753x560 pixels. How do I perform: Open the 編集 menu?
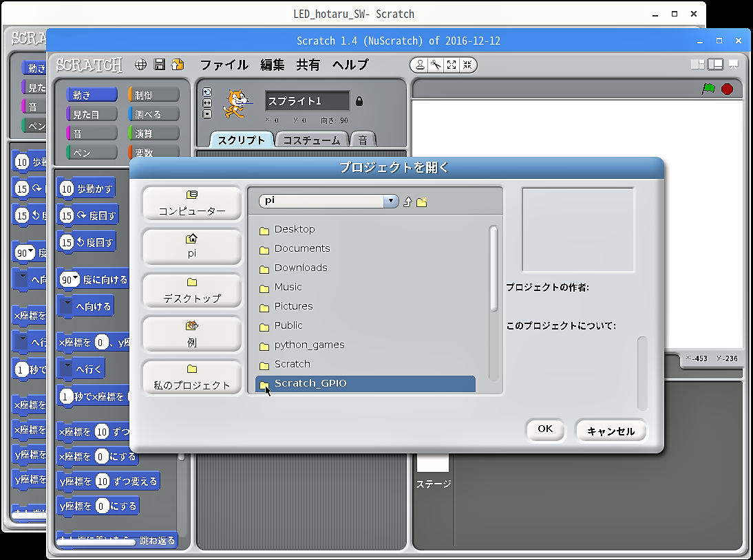tap(273, 65)
